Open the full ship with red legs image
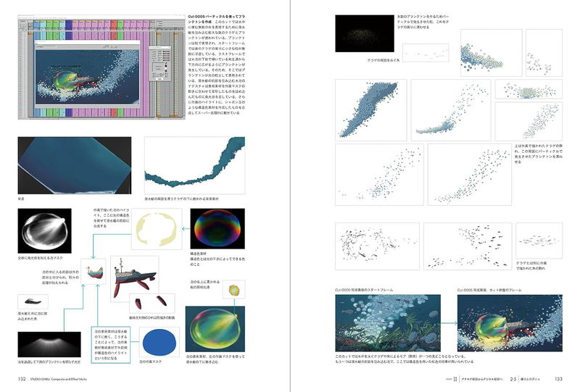The image size is (580, 392). click(135, 278)
